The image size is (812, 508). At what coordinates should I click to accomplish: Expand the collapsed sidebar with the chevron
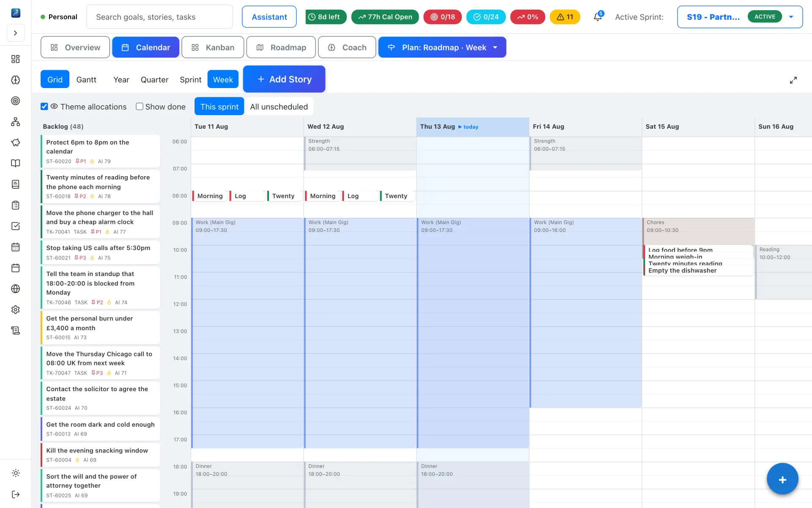(16, 33)
